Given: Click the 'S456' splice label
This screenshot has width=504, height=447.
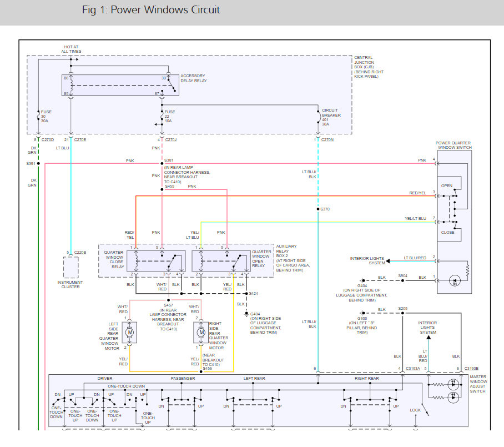Looking at the screenshot, I should tap(208, 369).
